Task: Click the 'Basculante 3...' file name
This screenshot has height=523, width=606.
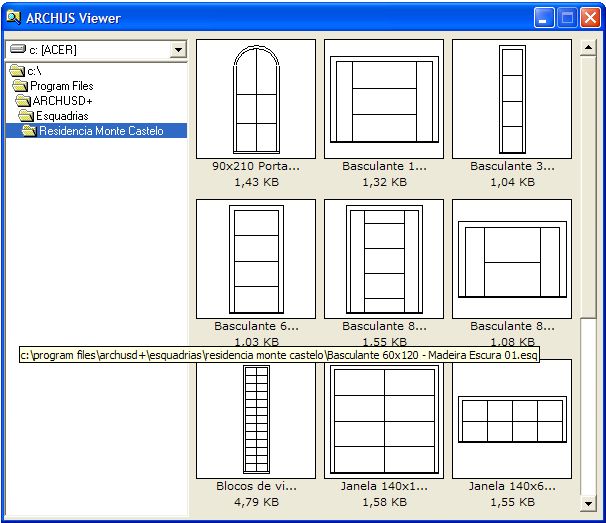Action: click(512, 166)
